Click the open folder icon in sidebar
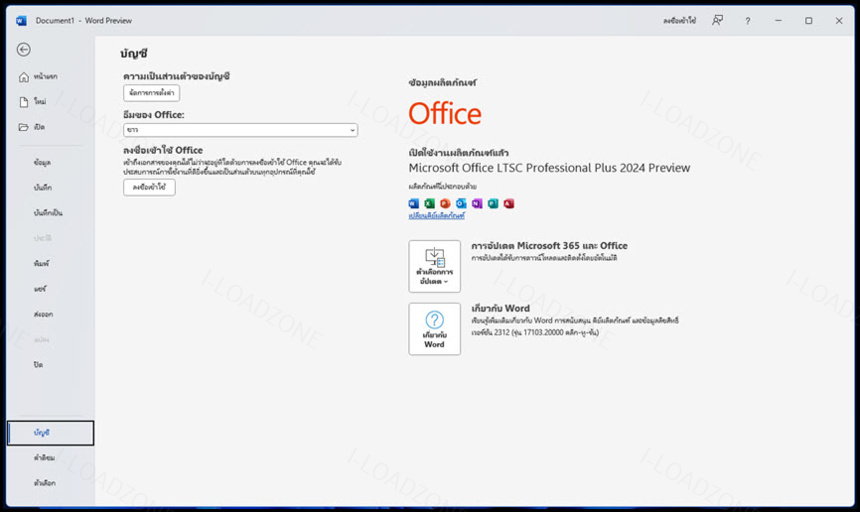The height and width of the screenshot is (512, 860). tap(24, 127)
